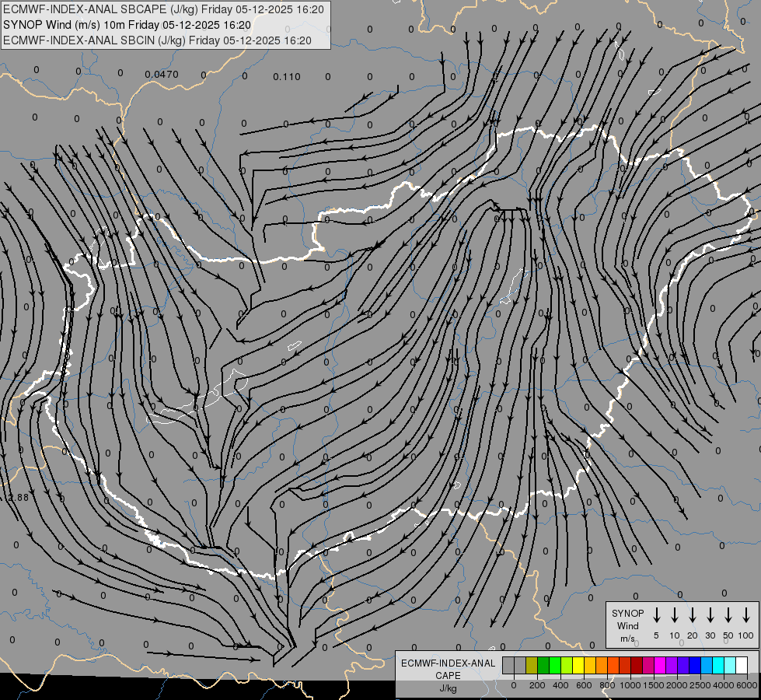Click the 600 tick label on the color scale
This screenshot has height=700, width=761.
point(584,685)
